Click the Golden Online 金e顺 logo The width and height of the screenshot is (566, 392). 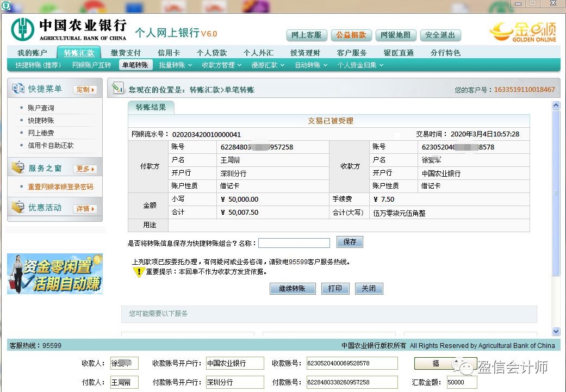coord(523,32)
